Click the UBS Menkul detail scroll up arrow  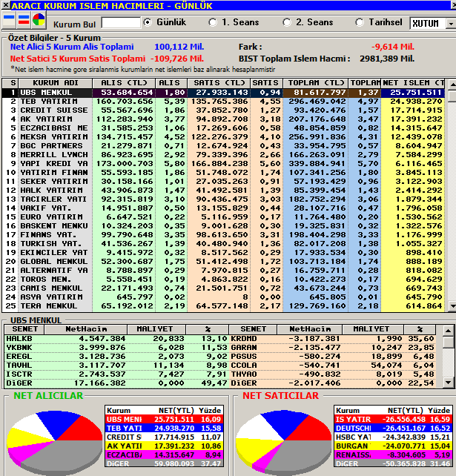point(448,330)
